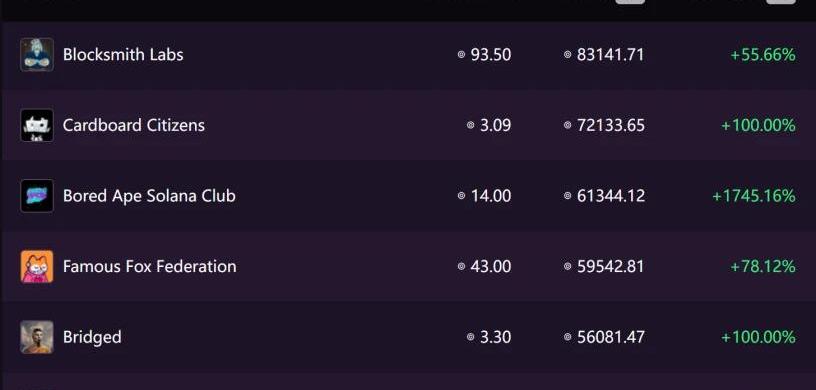Select the Bored Ape Solana Club name
The width and height of the screenshot is (816, 390).
tap(149, 196)
